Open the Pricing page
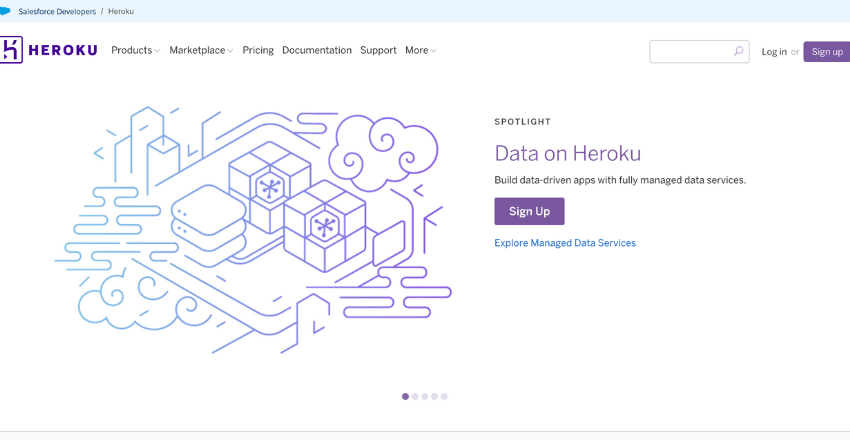 click(258, 50)
